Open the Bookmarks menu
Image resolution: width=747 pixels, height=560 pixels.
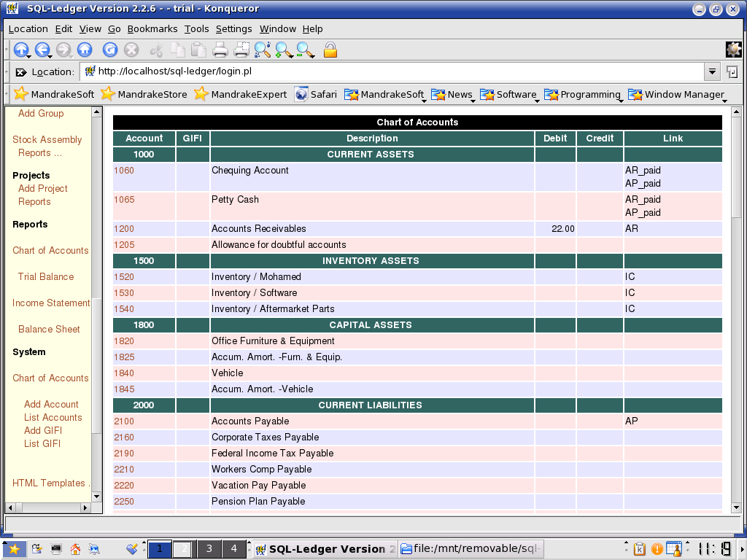coord(152,29)
